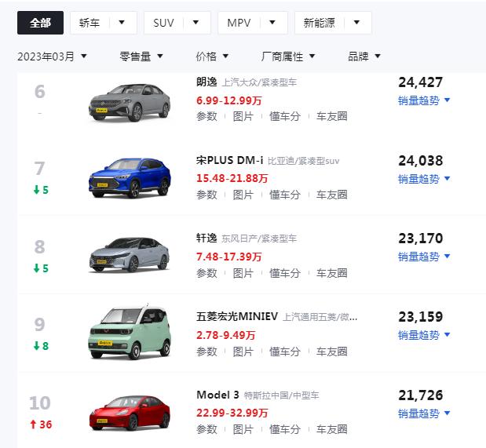Open the 品牌 filter dropdown
Screen dimensions: 486x448
(364, 56)
